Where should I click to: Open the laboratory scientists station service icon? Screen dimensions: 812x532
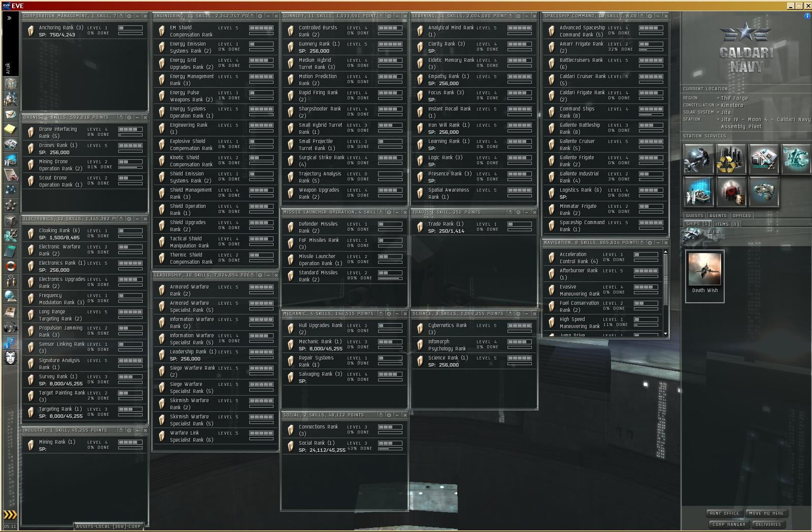(x=698, y=191)
